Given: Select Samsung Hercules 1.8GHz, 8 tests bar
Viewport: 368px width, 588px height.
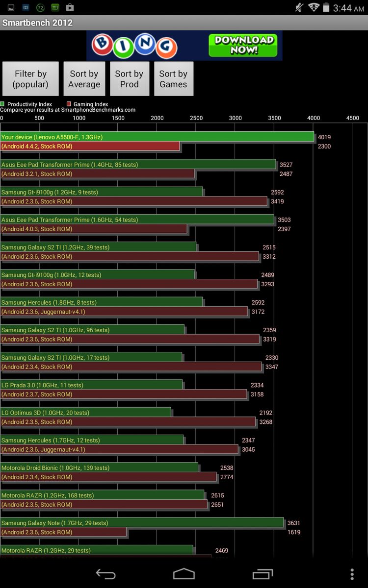Looking at the screenshot, I should tap(101, 302).
